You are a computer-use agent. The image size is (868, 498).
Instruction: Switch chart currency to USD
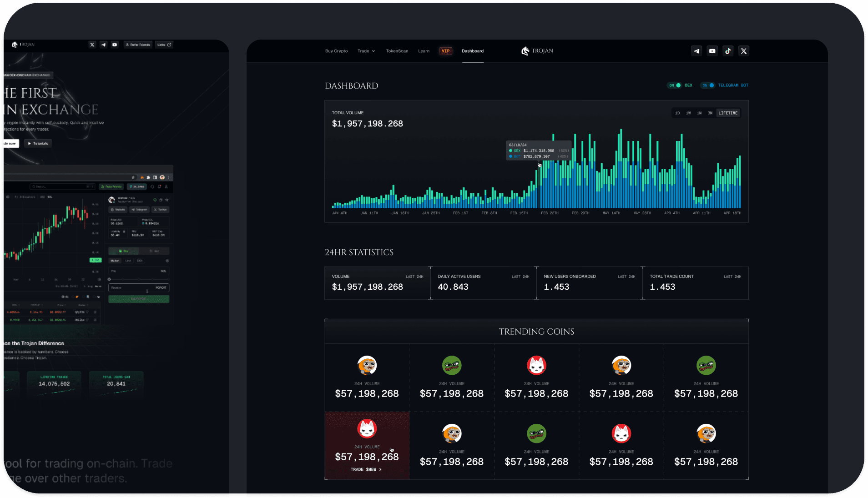click(x=42, y=197)
